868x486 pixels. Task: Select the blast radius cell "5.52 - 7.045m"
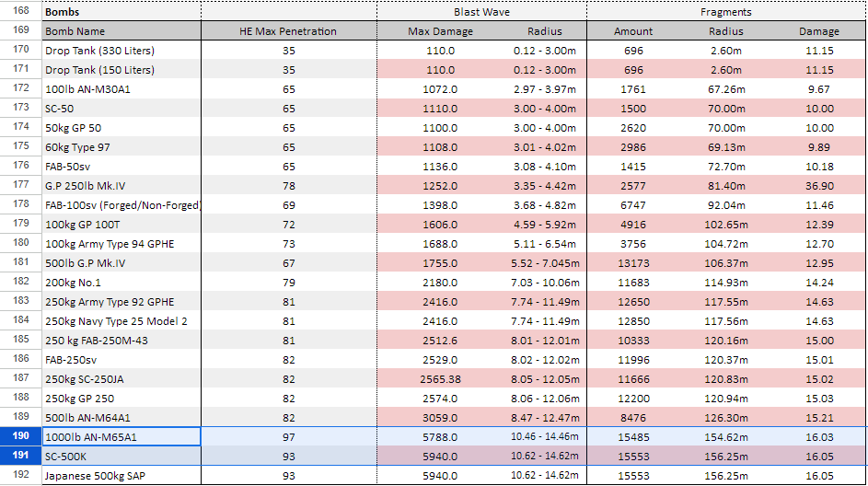[x=545, y=263]
